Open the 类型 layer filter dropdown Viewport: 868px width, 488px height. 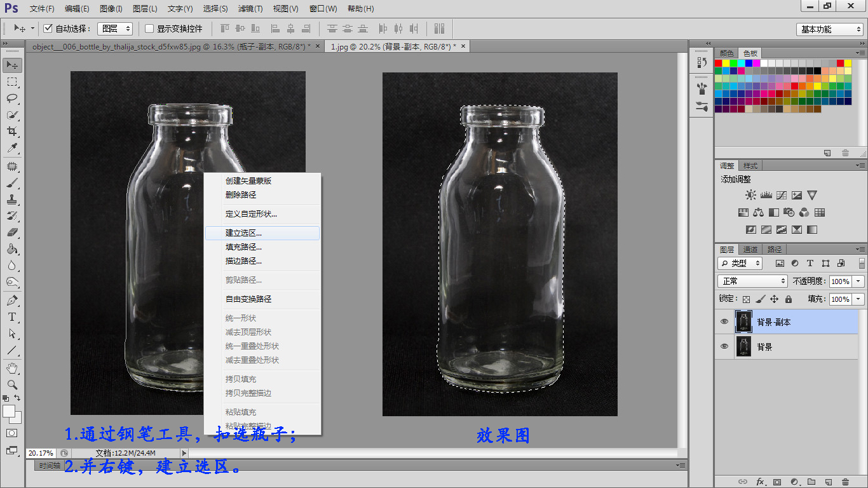point(740,263)
